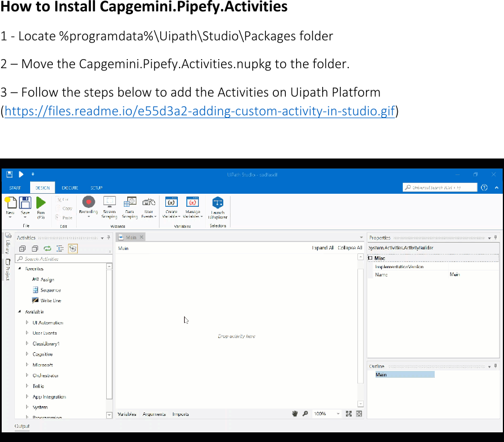Create a new file with the New icon
504x442 pixels.
pos(10,203)
